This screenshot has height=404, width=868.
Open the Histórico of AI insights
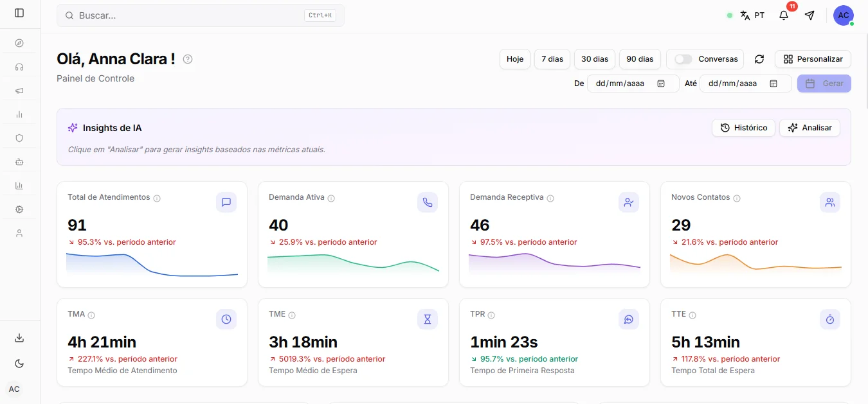click(743, 128)
